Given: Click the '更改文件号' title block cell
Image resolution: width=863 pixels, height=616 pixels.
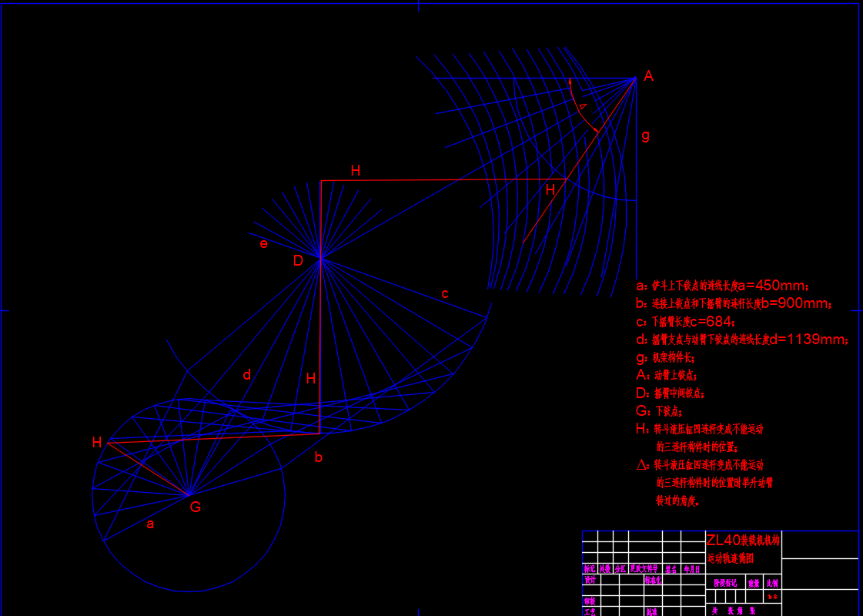Looking at the screenshot, I should [x=644, y=569].
